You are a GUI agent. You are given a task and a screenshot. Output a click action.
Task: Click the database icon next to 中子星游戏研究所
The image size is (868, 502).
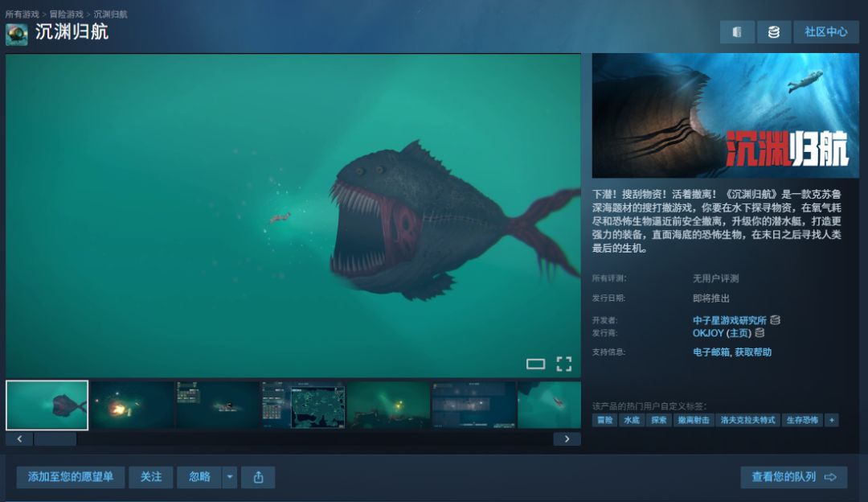tap(775, 320)
